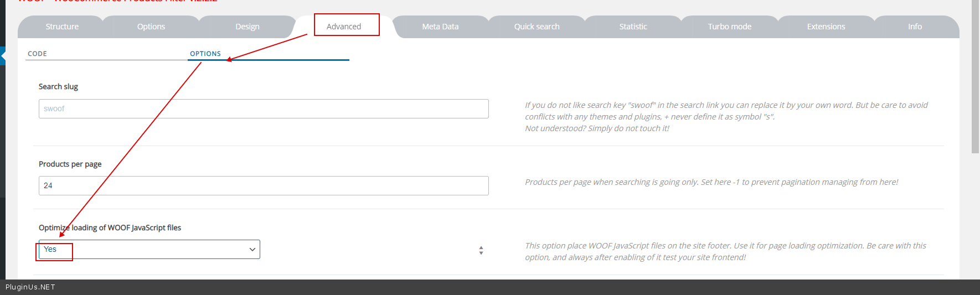The image size is (980, 295).
Task: View the Statistic tab
Action: pos(633,27)
